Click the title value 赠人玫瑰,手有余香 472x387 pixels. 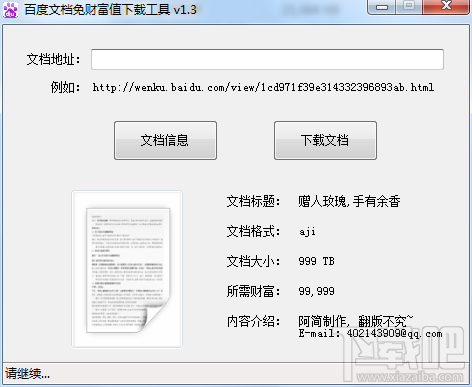349,201
